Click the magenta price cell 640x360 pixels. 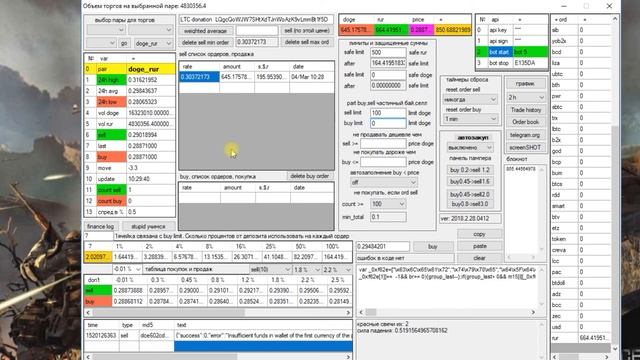click(x=421, y=30)
